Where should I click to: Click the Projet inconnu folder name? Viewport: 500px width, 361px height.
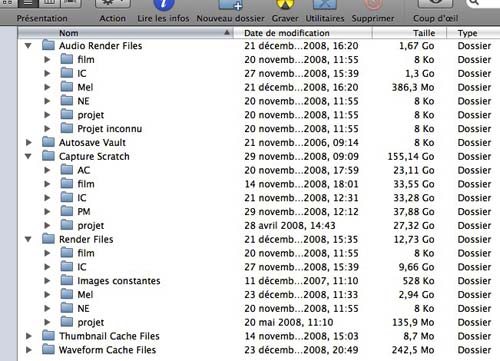tap(110, 129)
